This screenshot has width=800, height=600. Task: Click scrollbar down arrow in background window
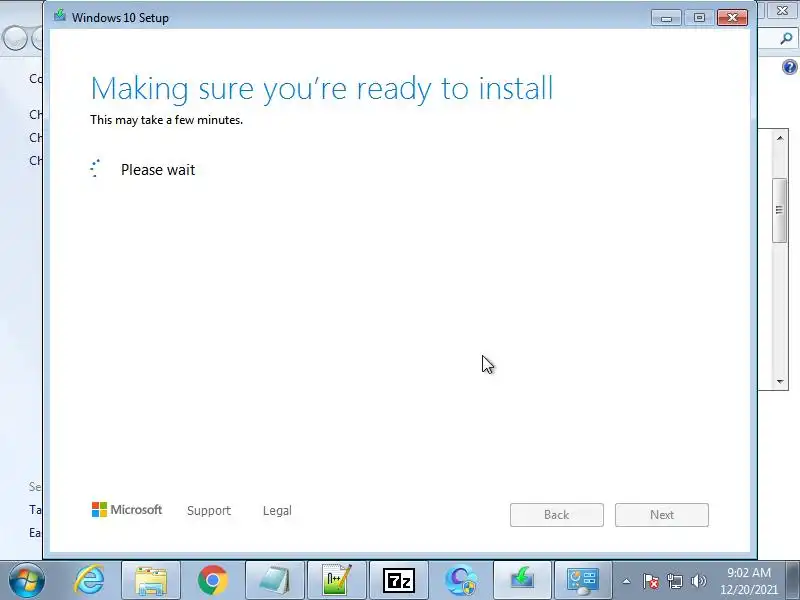[780, 381]
